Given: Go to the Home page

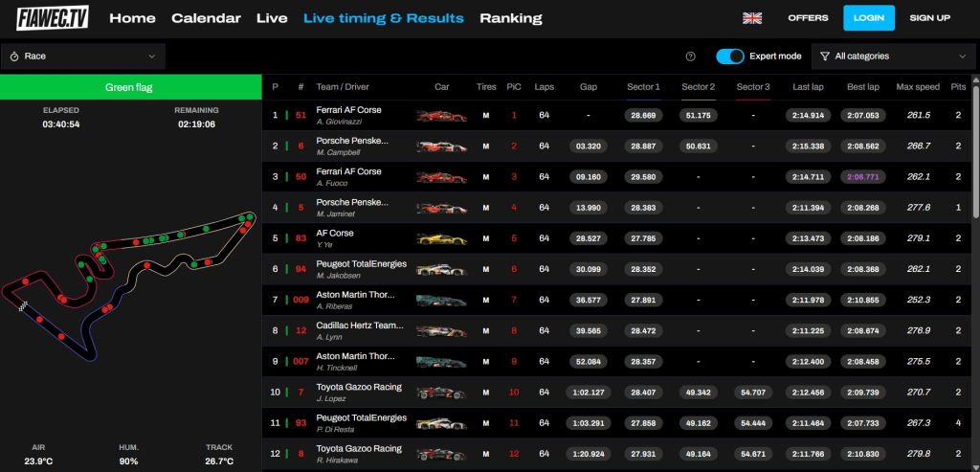Looking at the screenshot, I should pos(132,18).
